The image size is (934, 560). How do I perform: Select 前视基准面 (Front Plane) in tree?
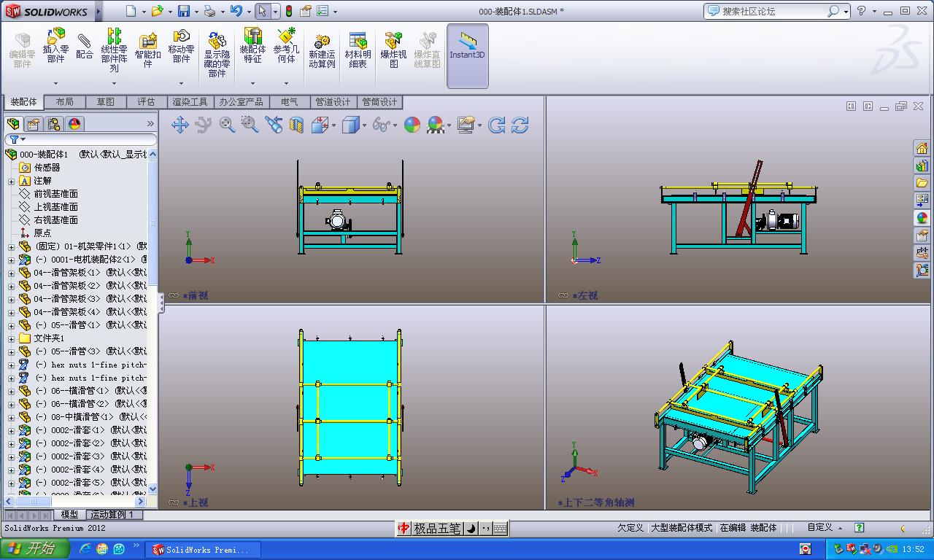pos(55,194)
